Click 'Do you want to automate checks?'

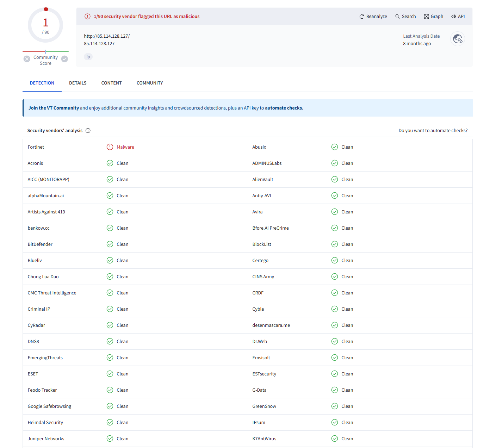coord(433,131)
